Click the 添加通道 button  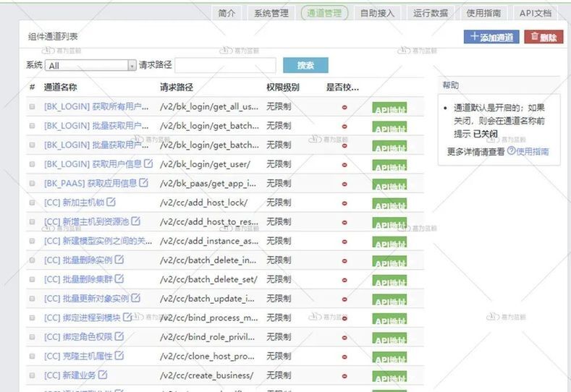[491, 37]
